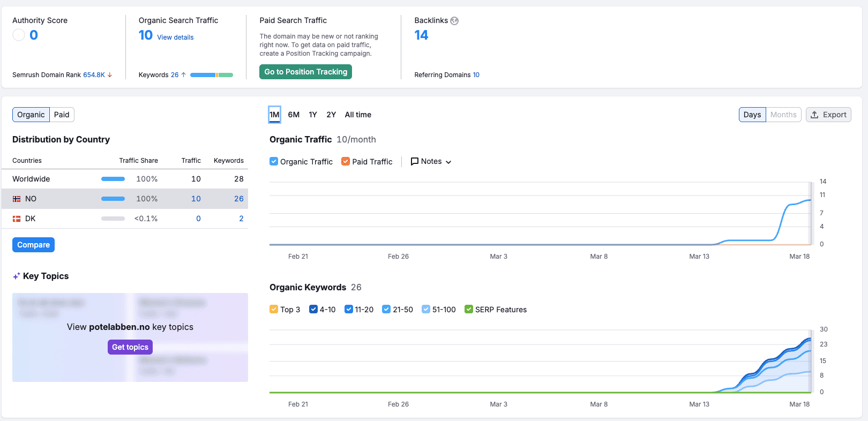Click the Export upload icon

coord(814,115)
